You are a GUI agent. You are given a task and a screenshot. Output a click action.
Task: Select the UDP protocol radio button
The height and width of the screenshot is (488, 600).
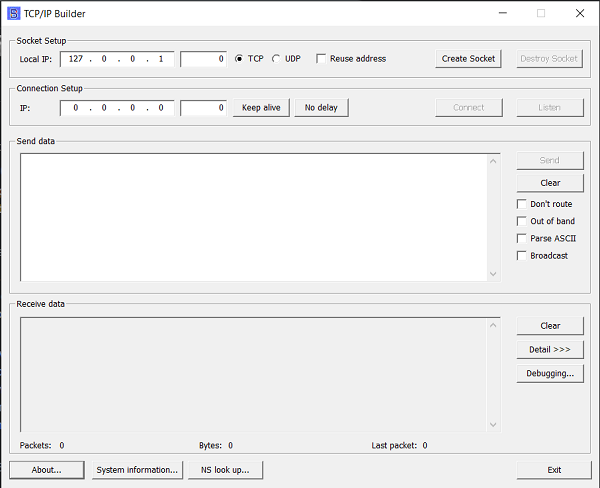(x=276, y=59)
